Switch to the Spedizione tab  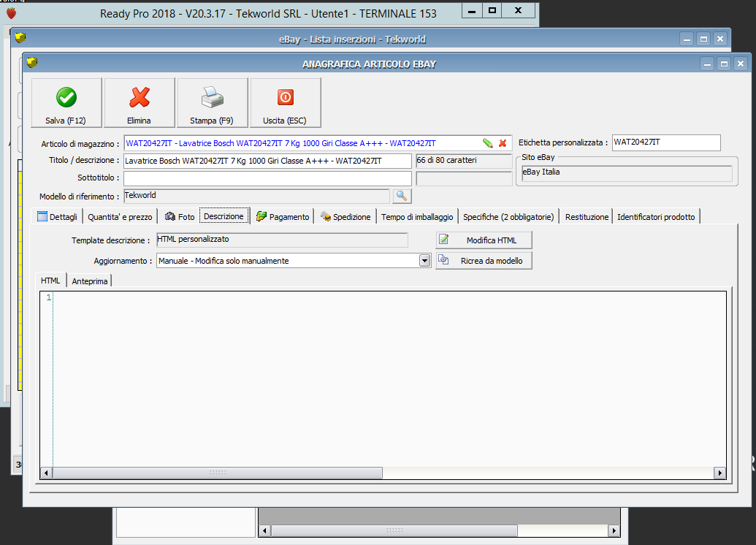click(345, 217)
